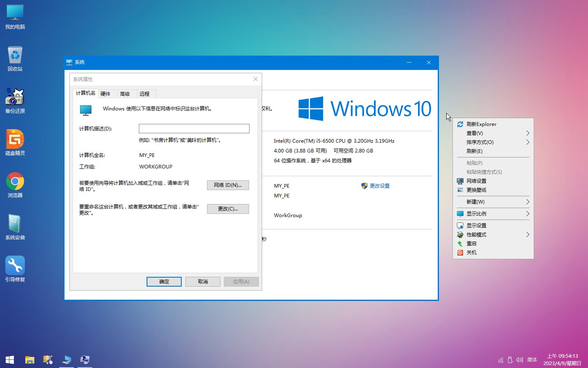588x368 pixels.
Task: Click the 网络 ID(N)... button
Action: click(x=228, y=185)
